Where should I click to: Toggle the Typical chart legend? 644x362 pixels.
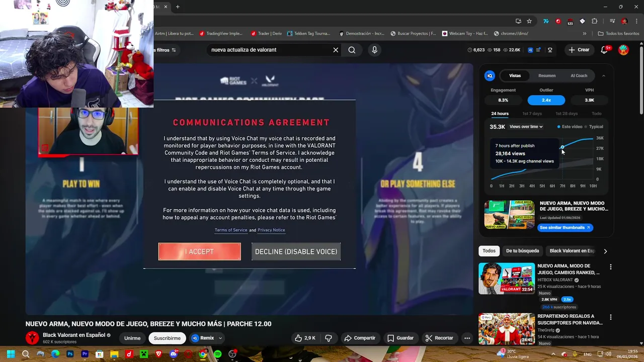click(594, 127)
